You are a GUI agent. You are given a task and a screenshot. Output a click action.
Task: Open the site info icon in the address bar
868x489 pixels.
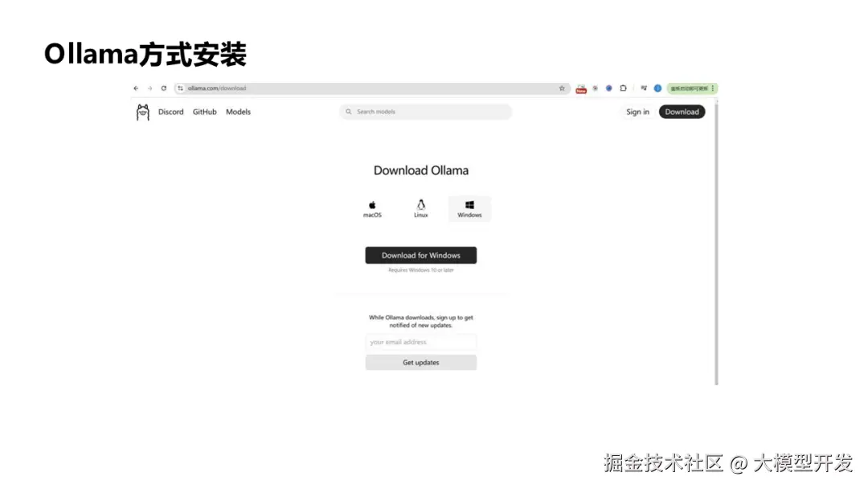[181, 88]
